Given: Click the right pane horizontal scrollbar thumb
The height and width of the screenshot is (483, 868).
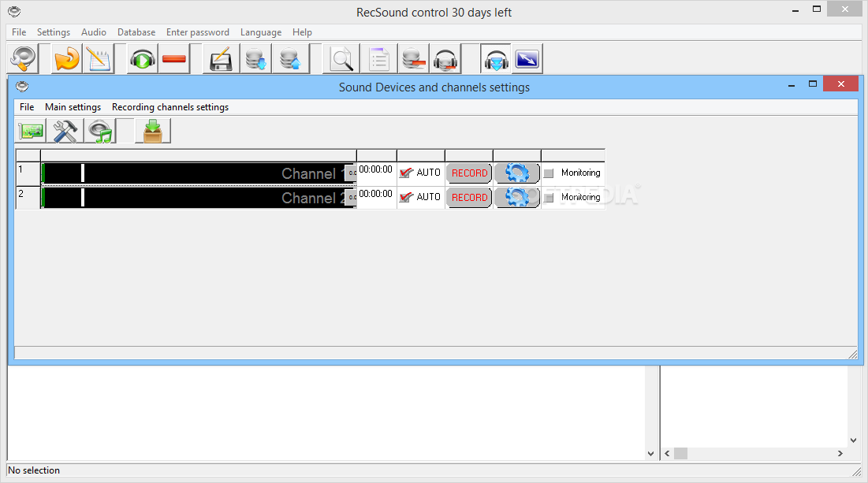Looking at the screenshot, I should (680, 453).
